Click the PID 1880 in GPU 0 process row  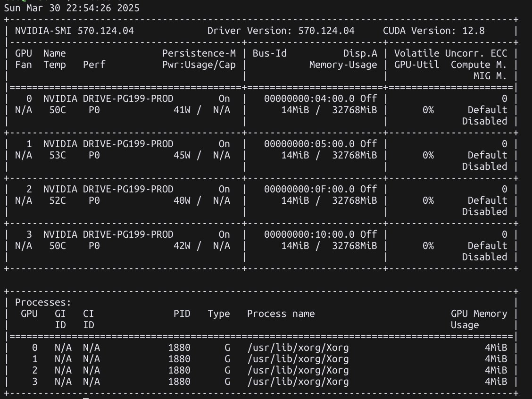pyautogui.click(x=179, y=348)
